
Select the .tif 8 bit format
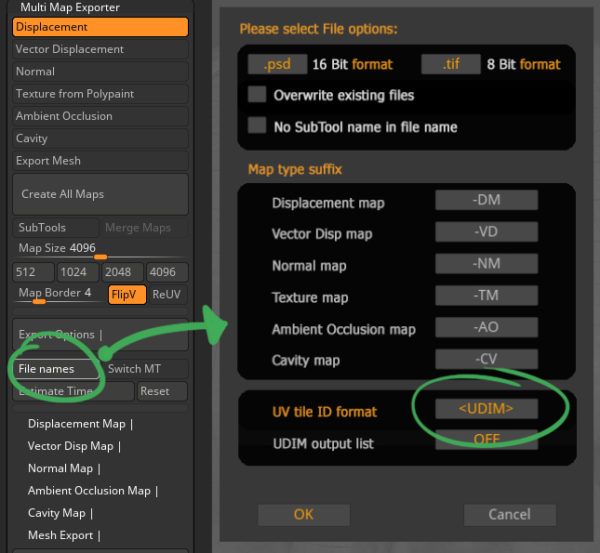(451, 64)
